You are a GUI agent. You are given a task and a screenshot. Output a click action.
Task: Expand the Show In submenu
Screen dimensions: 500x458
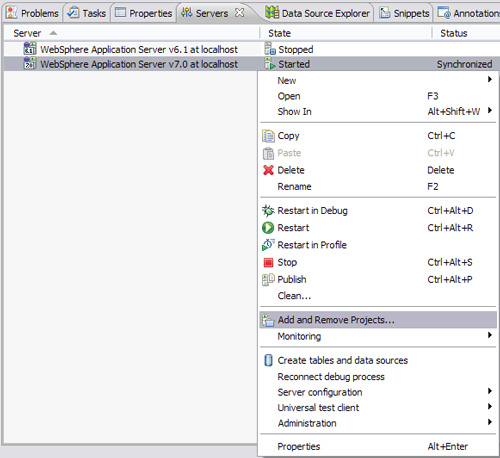(x=378, y=111)
